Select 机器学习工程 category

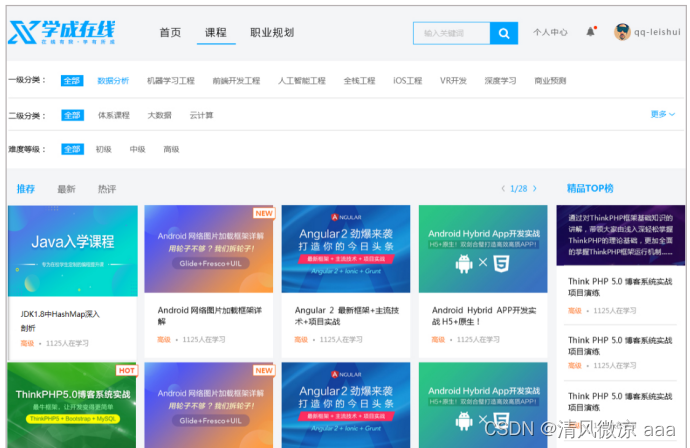pyautogui.click(x=171, y=81)
